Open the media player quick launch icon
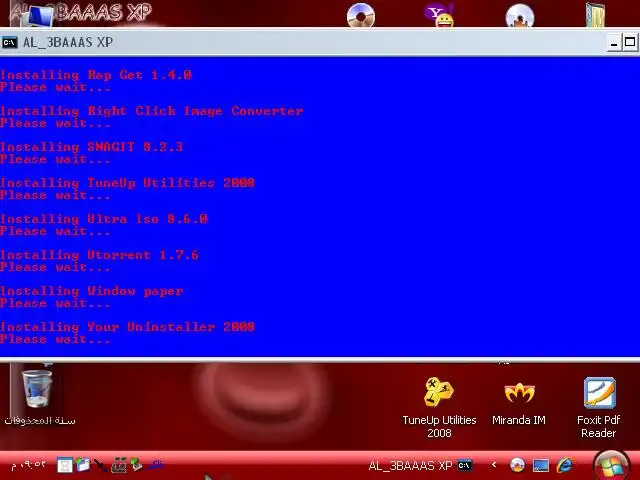The height and width of the screenshot is (480, 640). pos(517,465)
